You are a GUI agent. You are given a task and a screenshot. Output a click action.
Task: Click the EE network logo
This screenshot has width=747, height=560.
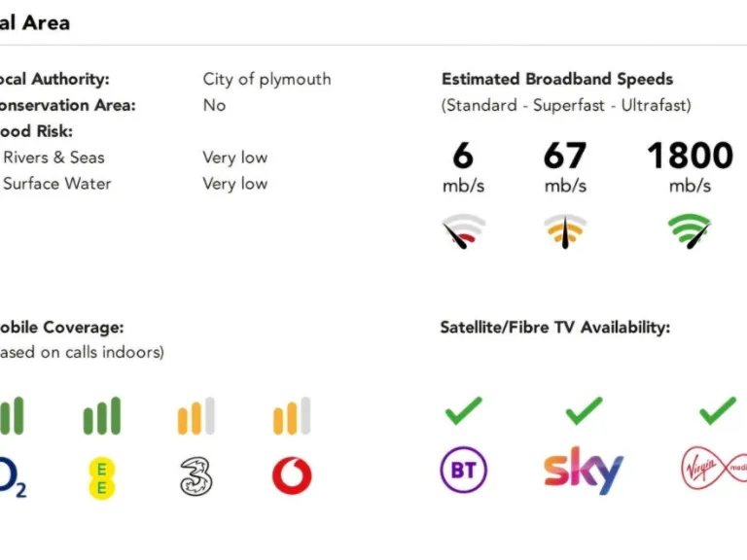pyautogui.click(x=101, y=476)
